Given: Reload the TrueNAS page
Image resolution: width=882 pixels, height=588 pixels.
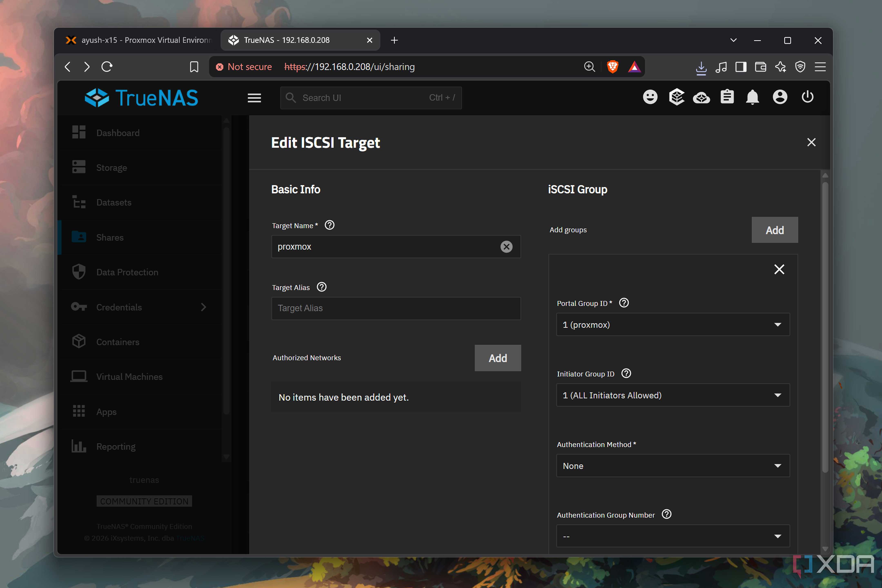Looking at the screenshot, I should point(107,67).
